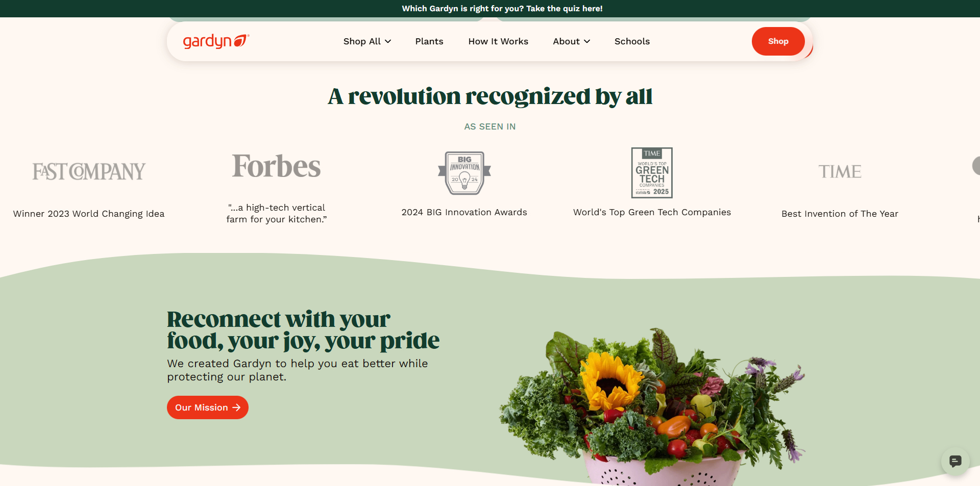Expand the About dropdown menu
The height and width of the screenshot is (486, 980).
coord(571,41)
